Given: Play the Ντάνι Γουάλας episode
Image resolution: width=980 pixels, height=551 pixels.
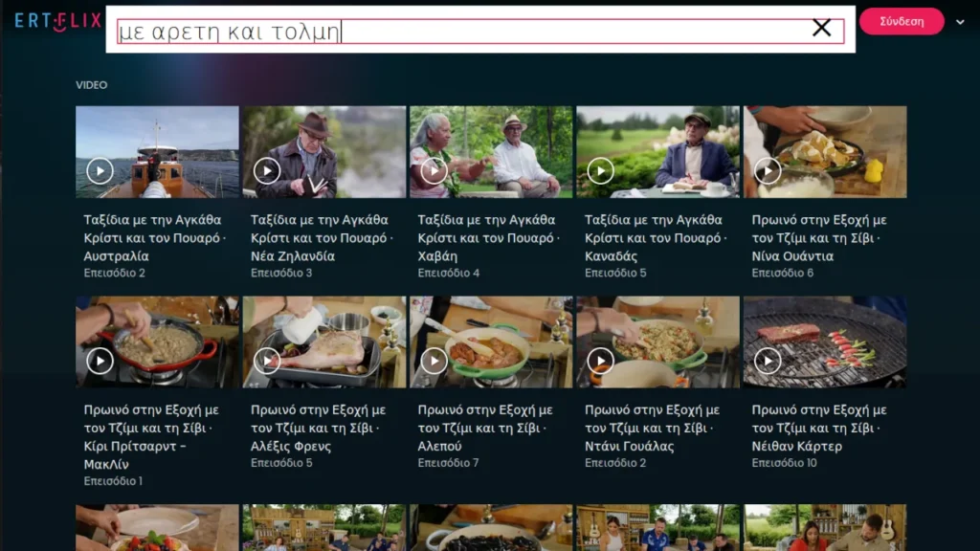Looking at the screenshot, I should [600, 361].
